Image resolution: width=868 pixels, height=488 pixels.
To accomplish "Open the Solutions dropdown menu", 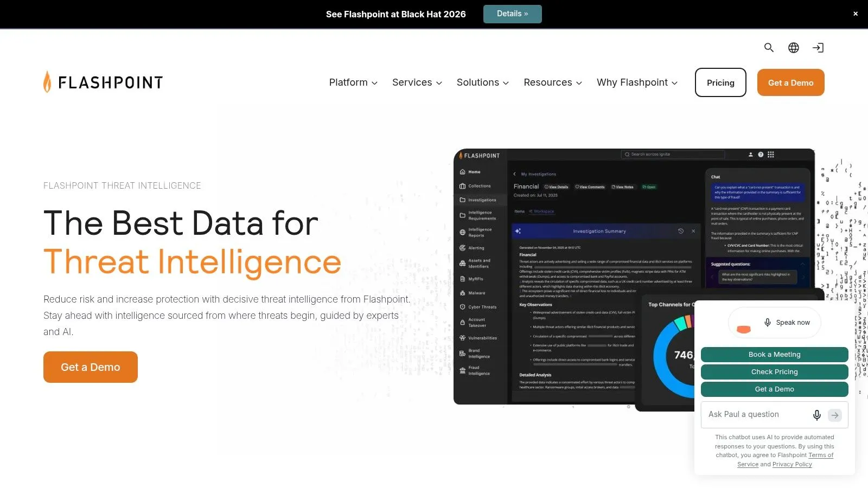I will [483, 82].
